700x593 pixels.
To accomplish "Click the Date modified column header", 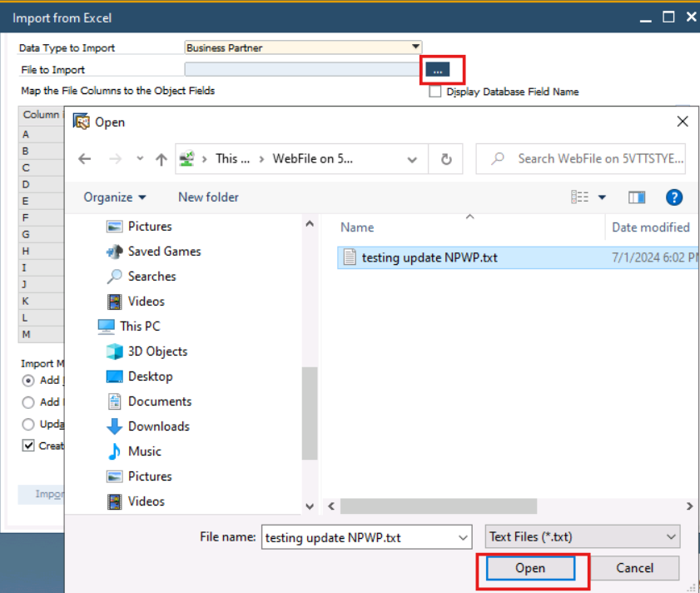I will pyautogui.click(x=650, y=227).
